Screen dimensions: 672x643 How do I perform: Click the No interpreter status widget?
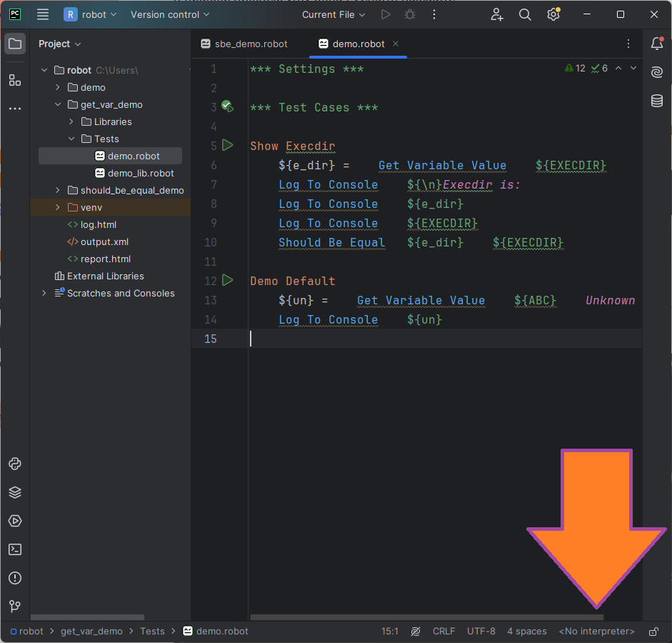[x=596, y=632]
